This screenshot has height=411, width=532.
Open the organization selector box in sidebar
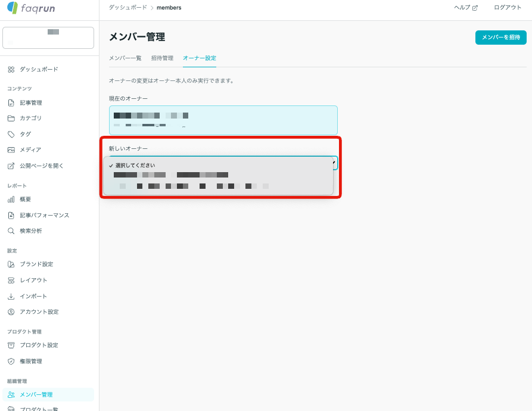[48, 38]
